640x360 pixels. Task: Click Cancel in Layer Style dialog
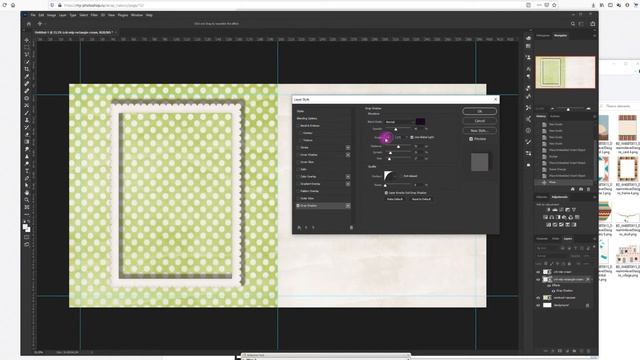tap(480, 121)
